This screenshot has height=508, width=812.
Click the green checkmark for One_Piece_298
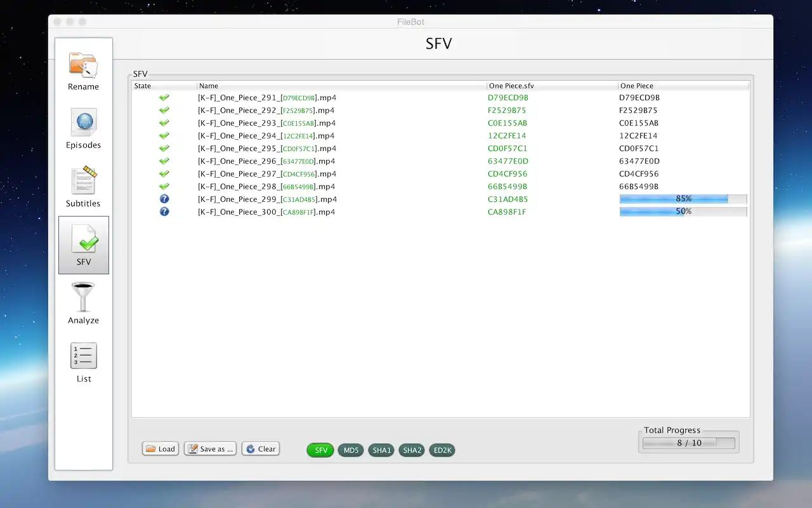164,187
